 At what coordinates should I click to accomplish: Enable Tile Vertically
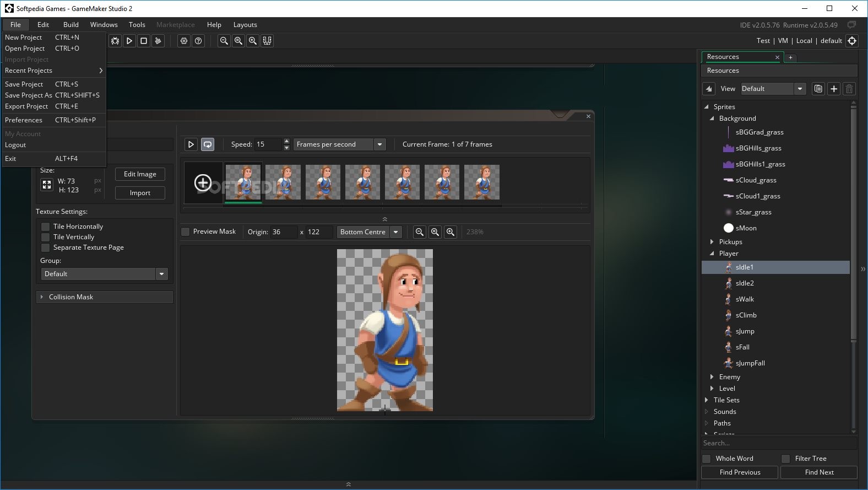click(x=46, y=237)
